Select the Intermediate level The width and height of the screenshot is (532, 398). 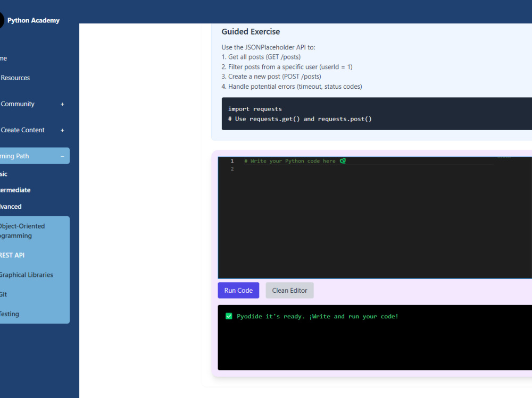pyautogui.click(x=15, y=190)
